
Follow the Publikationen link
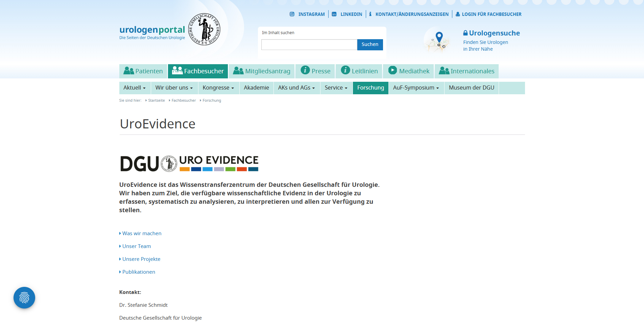point(139,272)
